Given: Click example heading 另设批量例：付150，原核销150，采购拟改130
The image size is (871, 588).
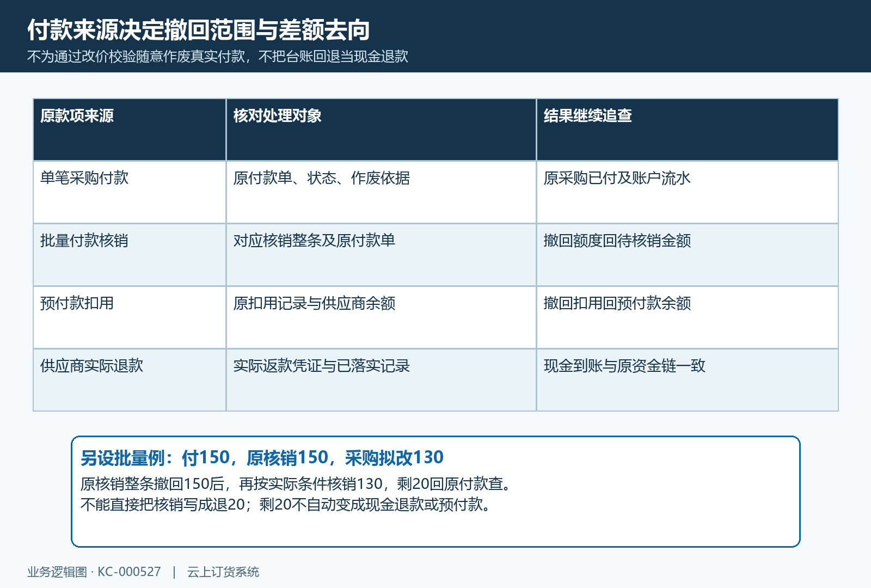Looking at the screenshot, I should click(262, 458).
